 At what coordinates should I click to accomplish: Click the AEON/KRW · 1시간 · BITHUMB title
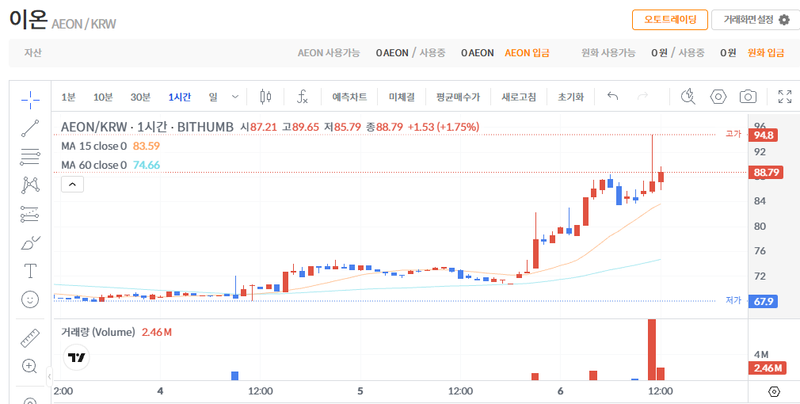click(147, 127)
